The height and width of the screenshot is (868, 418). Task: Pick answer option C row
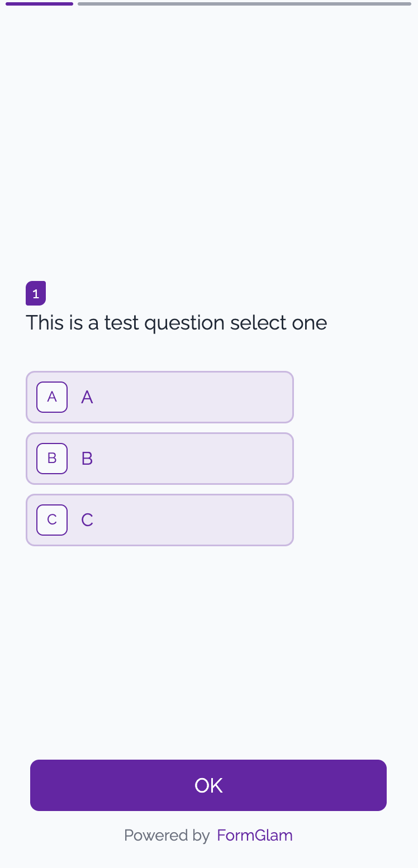pos(184,520)
